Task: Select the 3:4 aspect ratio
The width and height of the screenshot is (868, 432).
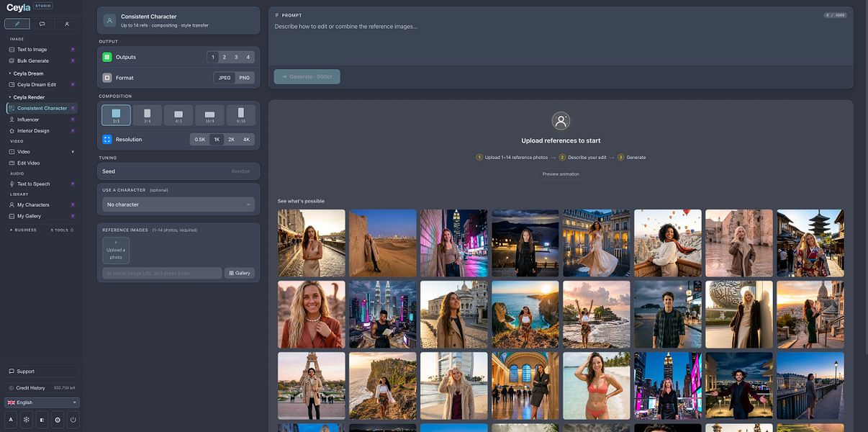Action: pos(148,115)
